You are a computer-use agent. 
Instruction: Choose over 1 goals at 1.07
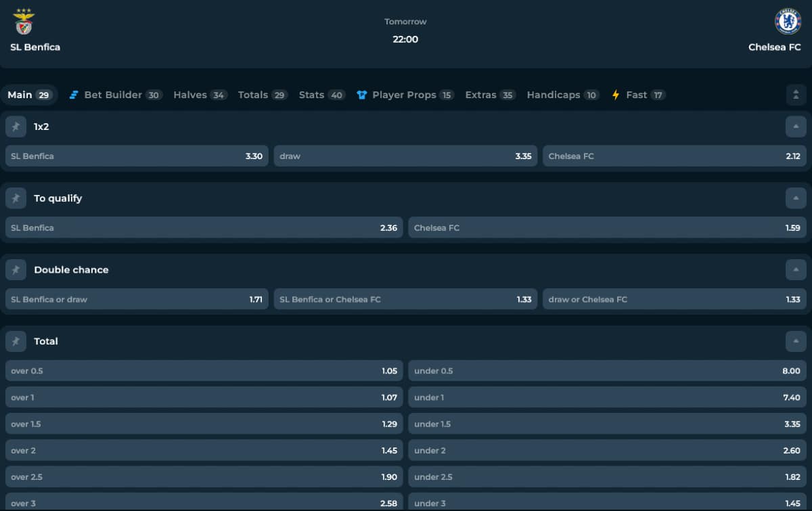204,397
